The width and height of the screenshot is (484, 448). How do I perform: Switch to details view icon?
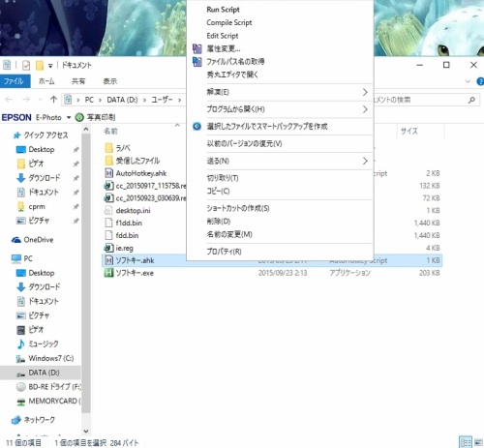coord(466,442)
